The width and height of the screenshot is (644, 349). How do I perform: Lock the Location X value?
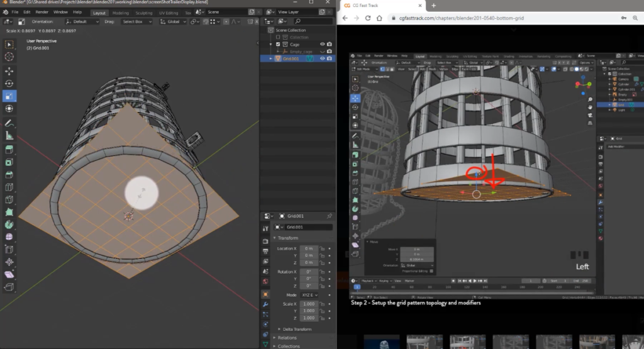[x=323, y=249]
